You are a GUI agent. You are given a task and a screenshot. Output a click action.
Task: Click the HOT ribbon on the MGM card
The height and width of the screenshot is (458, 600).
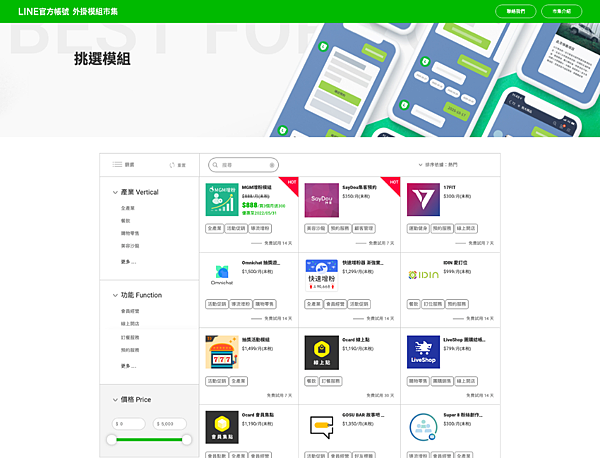[292, 183]
